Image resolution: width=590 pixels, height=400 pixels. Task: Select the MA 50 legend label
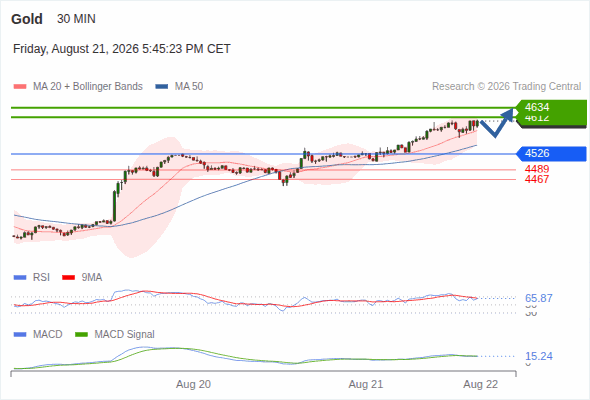click(x=189, y=87)
